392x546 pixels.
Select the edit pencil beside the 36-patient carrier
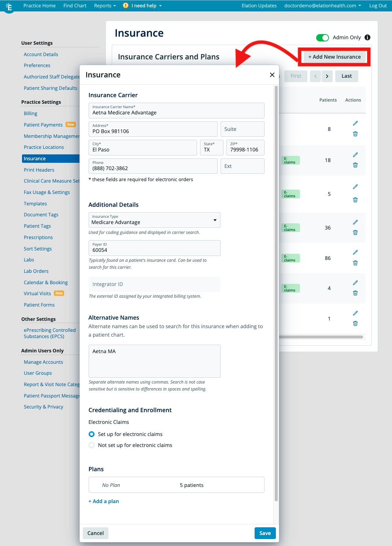pos(355,222)
